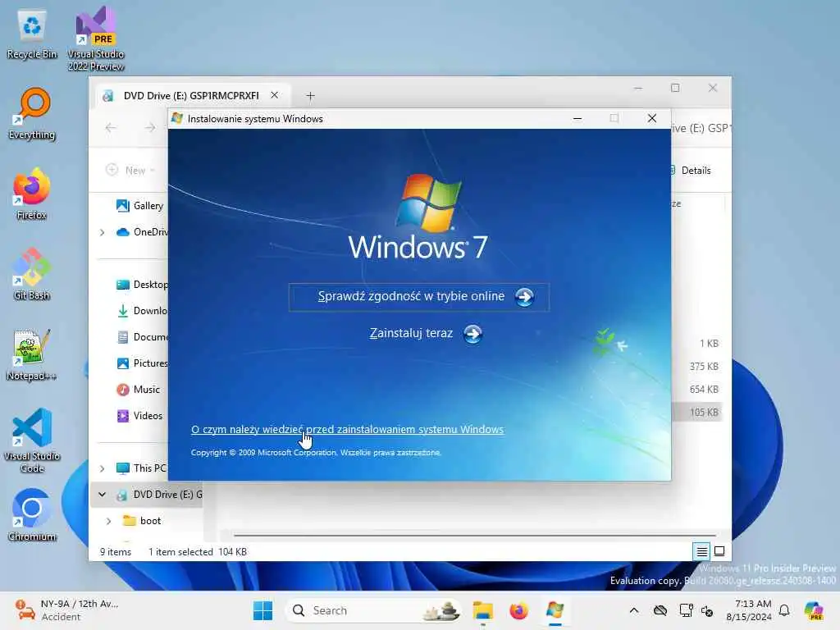Screen dimensions: 840x630
Task: Open the Visual Studio Code desktop shortcut
Action: 32,441
